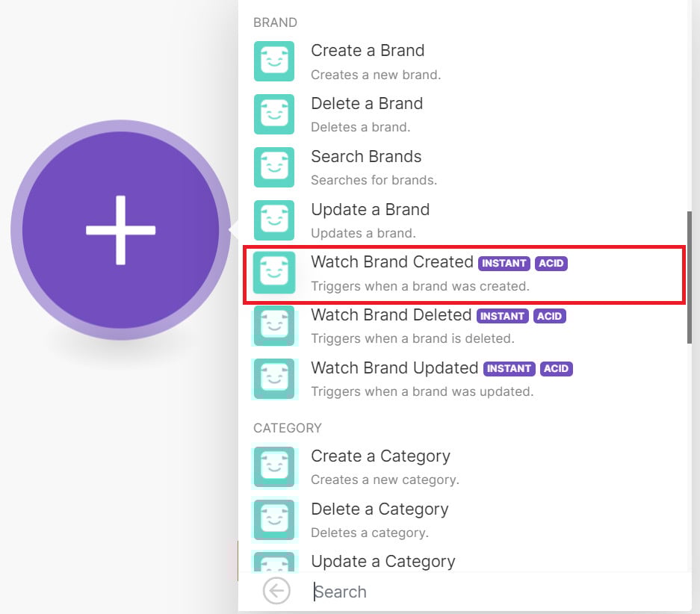Choose the Delete a Brand title
Screen dimensions: 700x614
tap(367, 104)
